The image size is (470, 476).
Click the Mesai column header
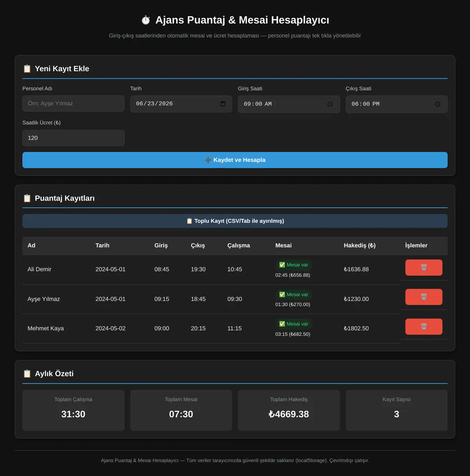click(283, 245)
